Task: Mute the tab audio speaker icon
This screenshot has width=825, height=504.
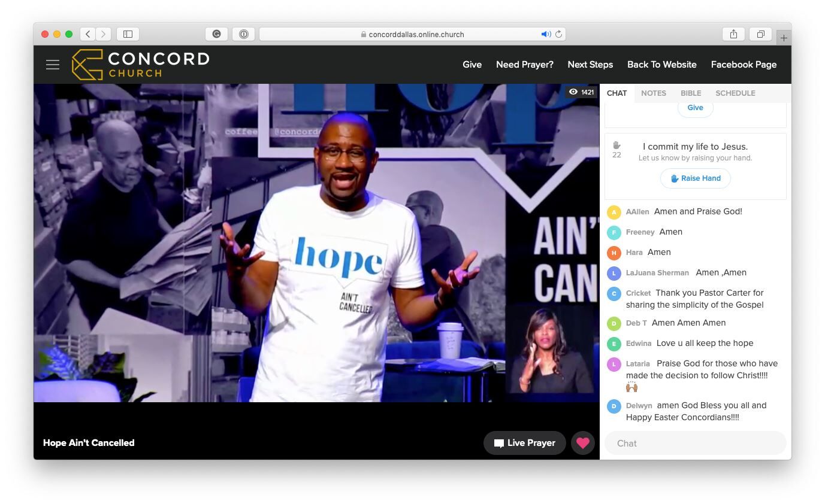Action: tap(545, 34)
